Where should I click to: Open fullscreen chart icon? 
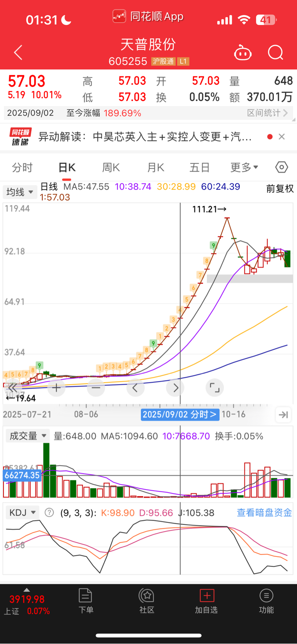tap(215, 388)
